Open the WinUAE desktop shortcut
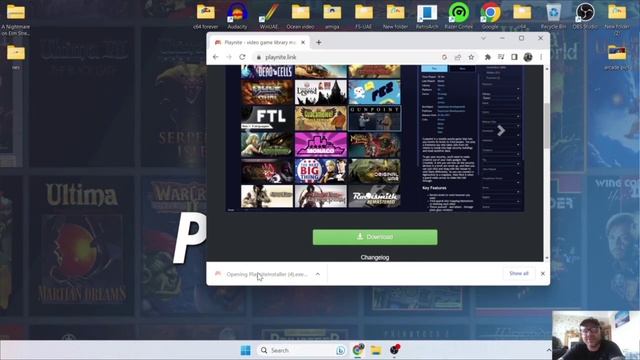This screenshot has width=640, height=360. tap(269, 16)
